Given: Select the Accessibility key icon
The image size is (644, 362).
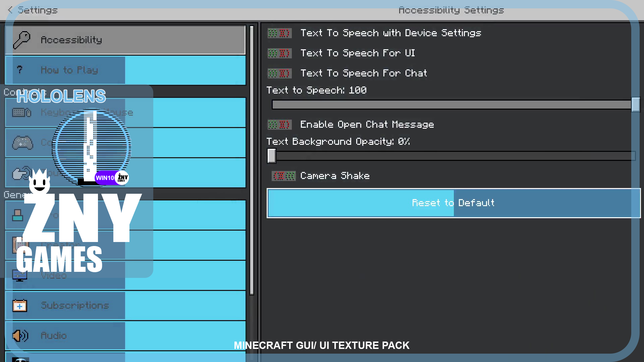Looking at the screenshot, I should (21, 40).
